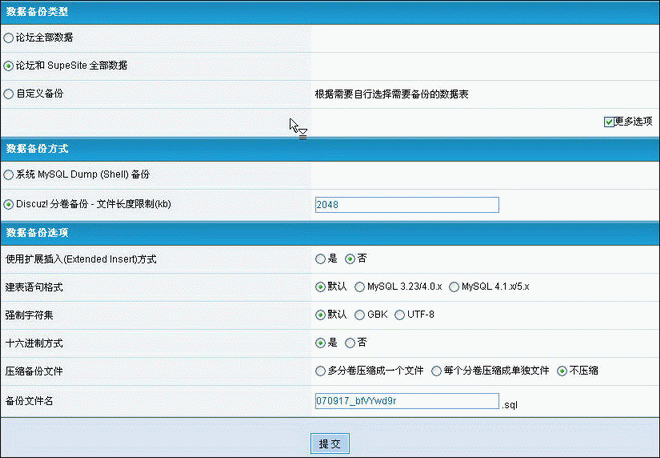This screenshot has height=458, width=660.
Task: Choose 自定义备份 radio option
Action: [8, 94]
